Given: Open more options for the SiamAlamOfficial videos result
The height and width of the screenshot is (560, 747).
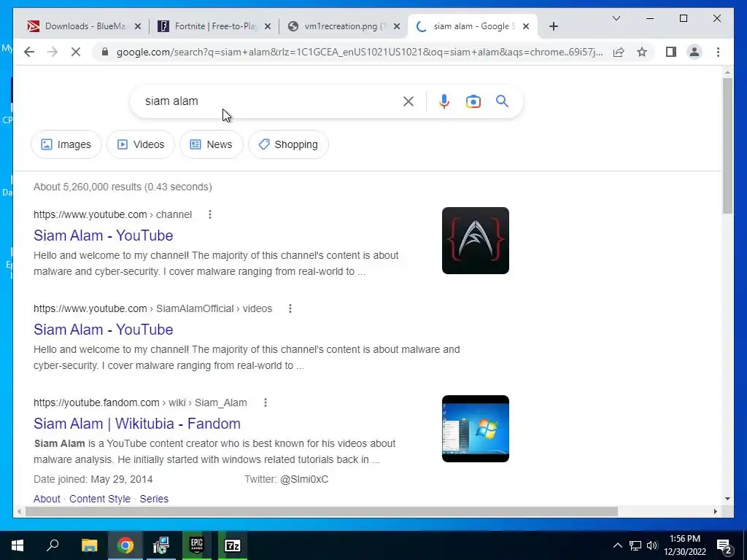Looking at the screenshot, I should coord(290,308).
